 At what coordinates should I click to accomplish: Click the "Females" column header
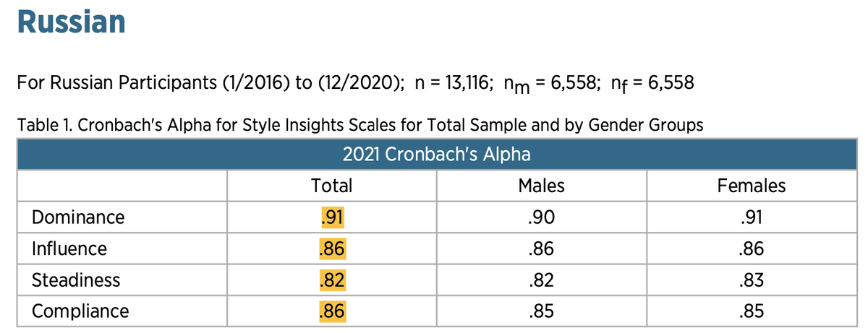pyautogui.click(x=751, y=186)
